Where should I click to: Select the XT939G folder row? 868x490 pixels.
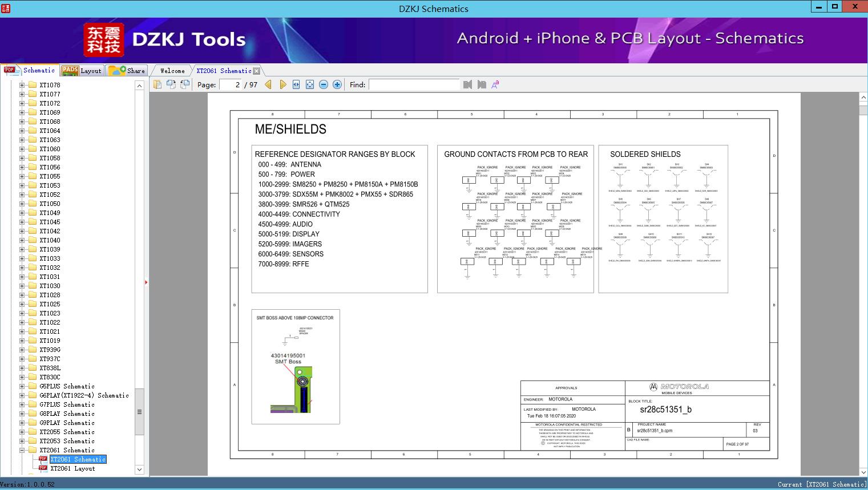[50, 350]
